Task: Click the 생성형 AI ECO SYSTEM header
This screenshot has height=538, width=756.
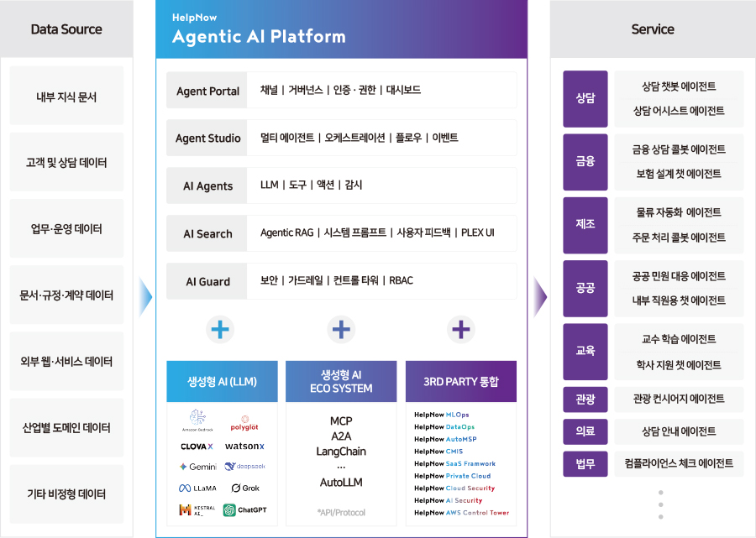Action: pos(341,381)
